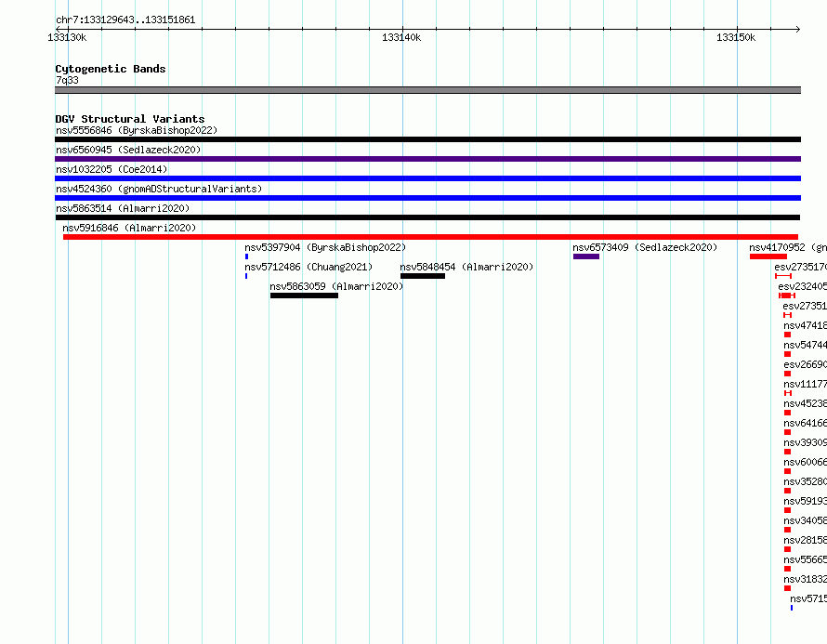Select the tiny blue nsv5712486 variant mark
Image resolution: width=827 pixels, height=644 pixels.
pos(246,276)
